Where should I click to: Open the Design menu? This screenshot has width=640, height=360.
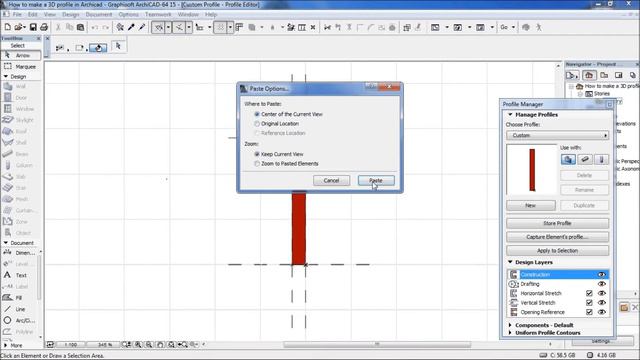click(71, 14)
